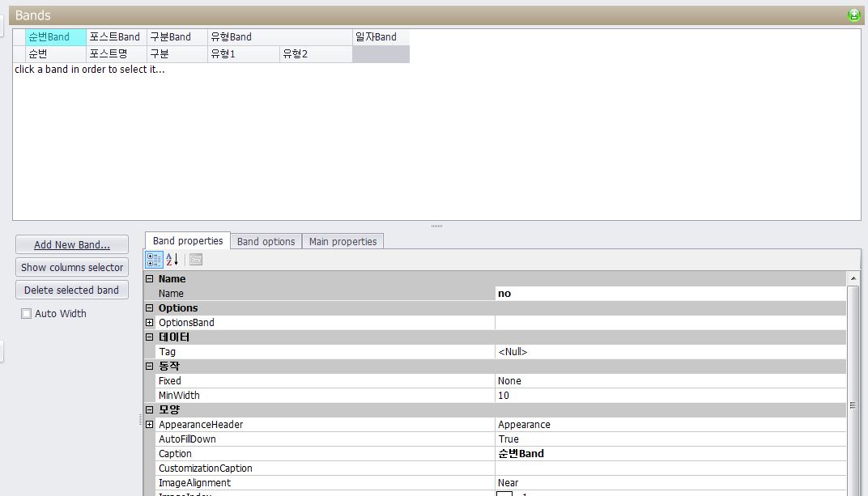Edit the Name property value 'no'
The width and height of the screenshot is (868, 496).
click(x=670, y=294)
